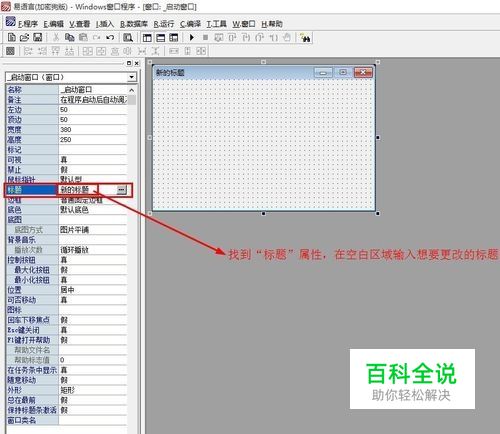This screenshot has width=500, height=434.
Task: Open the I.插入 menu
Action: point(105,24)
